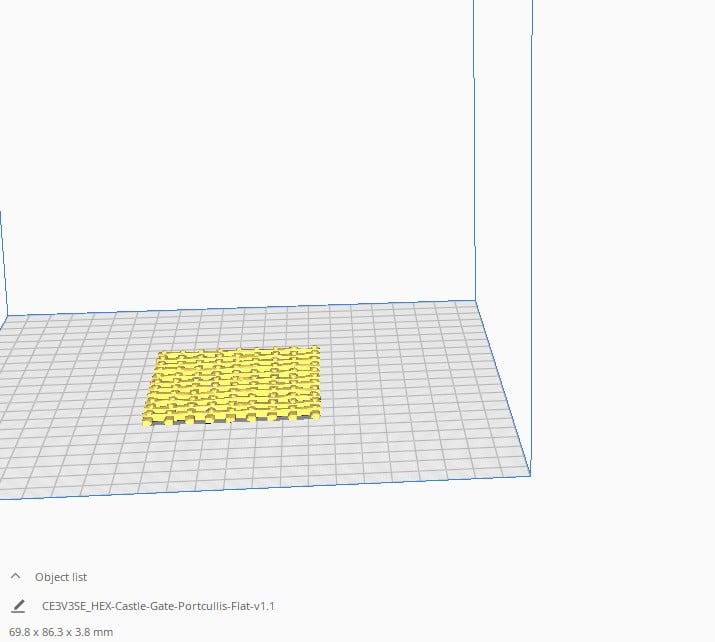
Task: Click the back-right corner of the build plate
Action: pos(474,301)
